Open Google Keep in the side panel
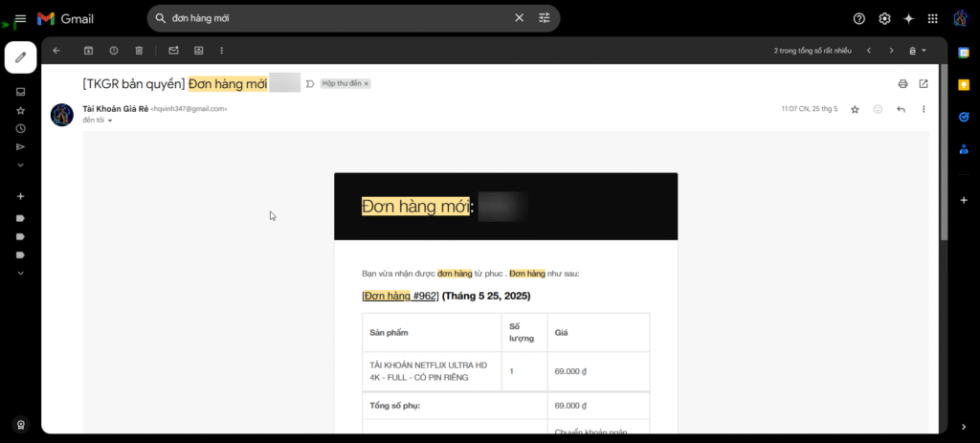The width and height of the screenshot is (980, 443). coord(963,84)
